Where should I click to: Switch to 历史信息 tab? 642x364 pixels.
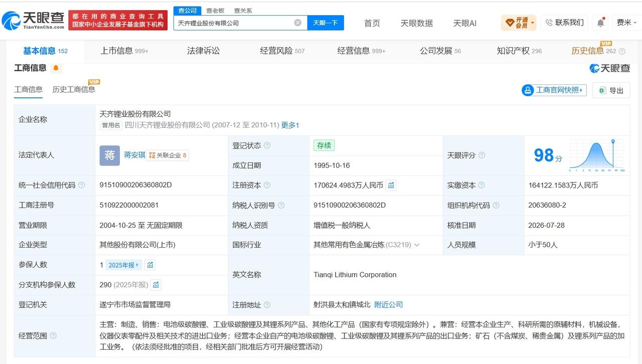pyautogui.click(x=593, y=51)
